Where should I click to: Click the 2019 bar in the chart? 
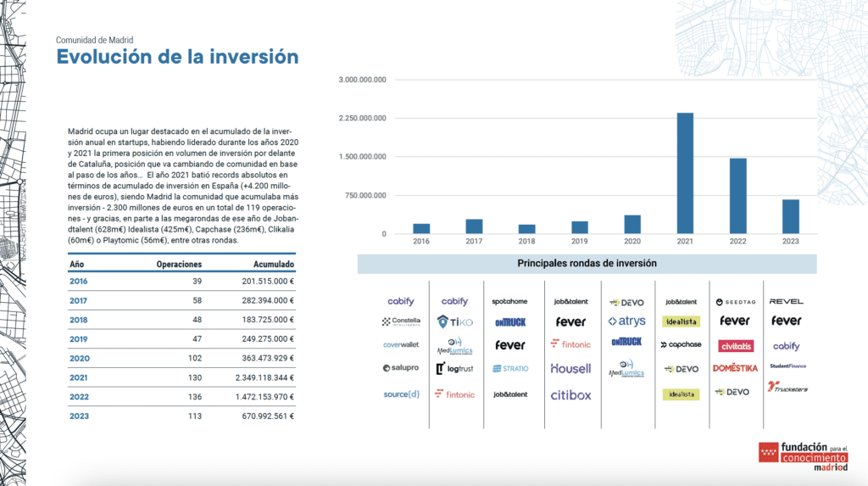tap(580, 227)
